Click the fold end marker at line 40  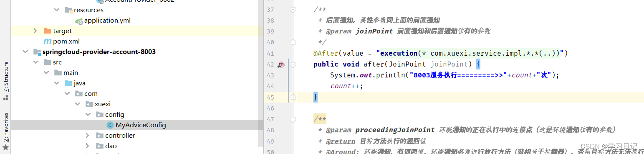[293, 42]
